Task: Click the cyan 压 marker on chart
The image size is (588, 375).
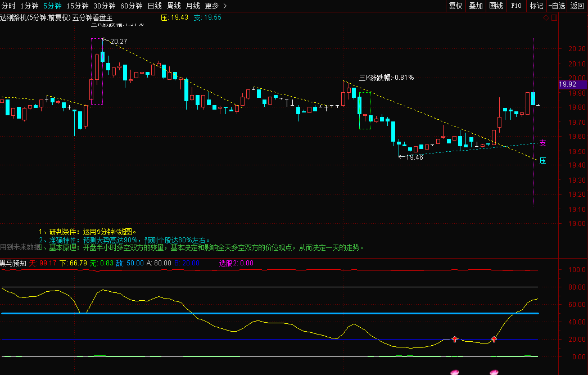Action: coord(542,160)
